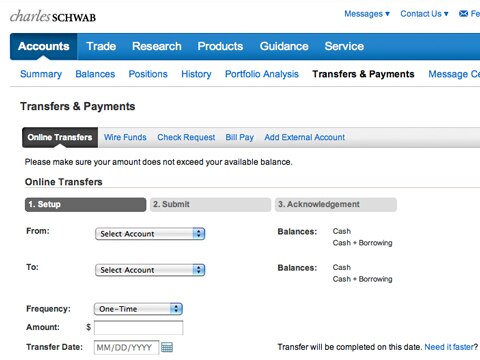This screenshot has height=360, width=480.
Task: Select the Online Transfers tab
Action: (x=60, y=137)
